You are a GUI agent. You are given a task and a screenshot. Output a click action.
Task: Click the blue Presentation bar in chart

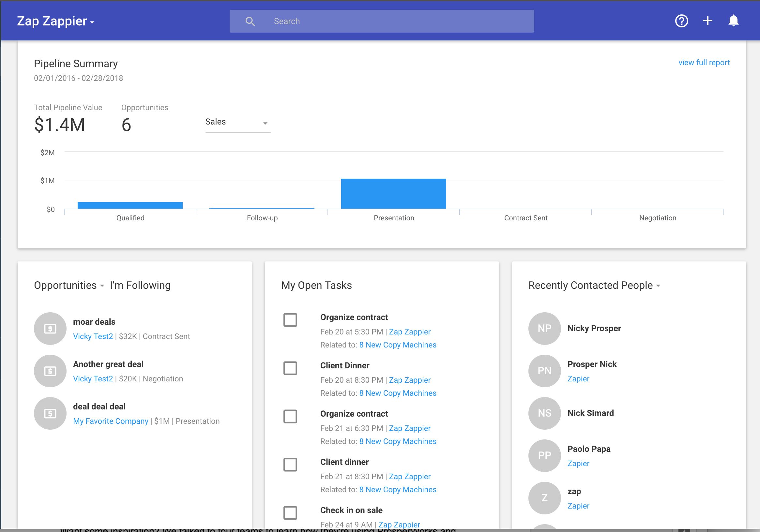[x=393, y=194]
